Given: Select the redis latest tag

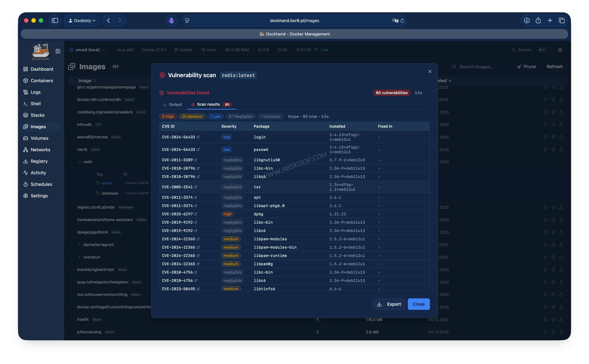Looking at the screenshot, I should click(x=106, y=183).
